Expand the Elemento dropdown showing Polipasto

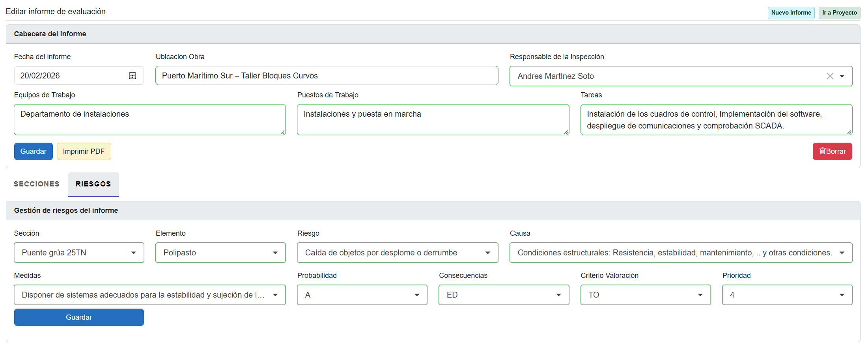pos(220,253)
